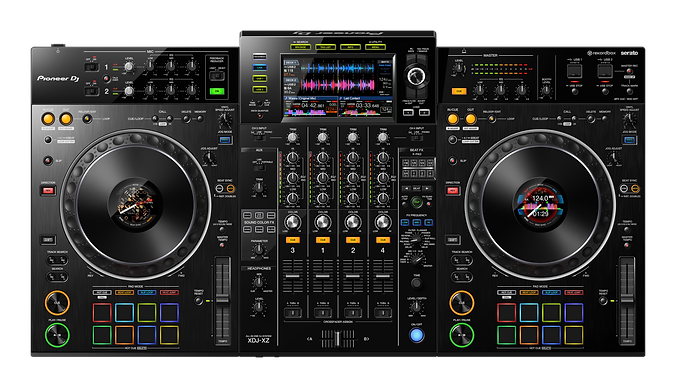Tap the right deck LOOP IN/CUE button

click(453, 118)
